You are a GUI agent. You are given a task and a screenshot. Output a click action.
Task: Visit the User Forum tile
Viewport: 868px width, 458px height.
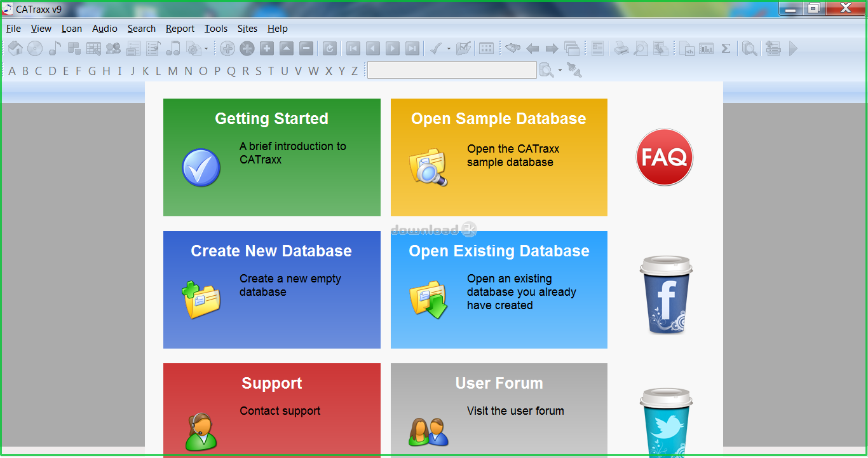point(499,410)
